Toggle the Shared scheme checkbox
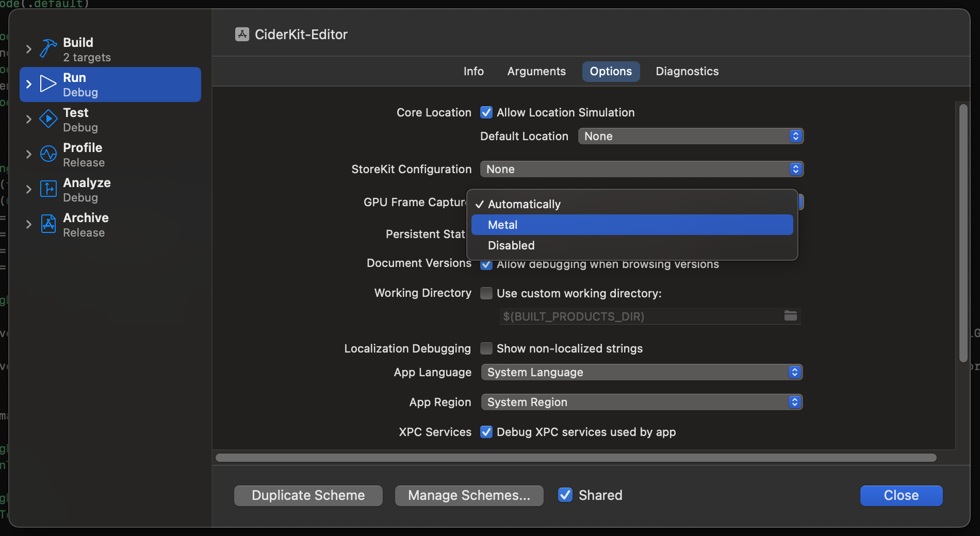The width and height of the screenshot is (980, 536). 565,495
